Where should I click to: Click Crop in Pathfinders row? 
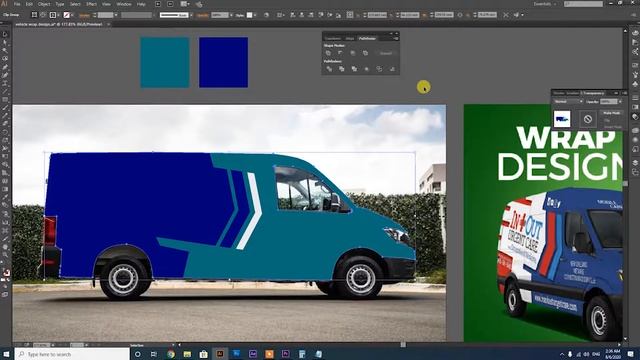(367, 69)
